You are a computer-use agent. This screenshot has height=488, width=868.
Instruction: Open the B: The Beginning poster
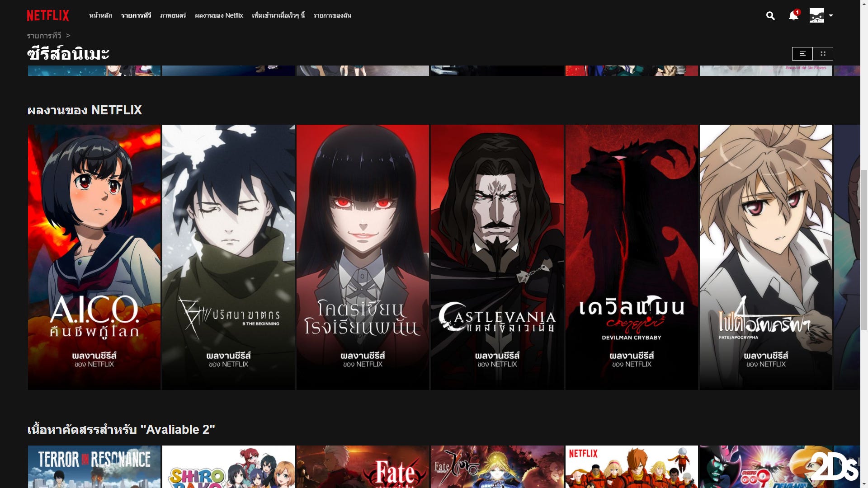click(x=228, y=257)
